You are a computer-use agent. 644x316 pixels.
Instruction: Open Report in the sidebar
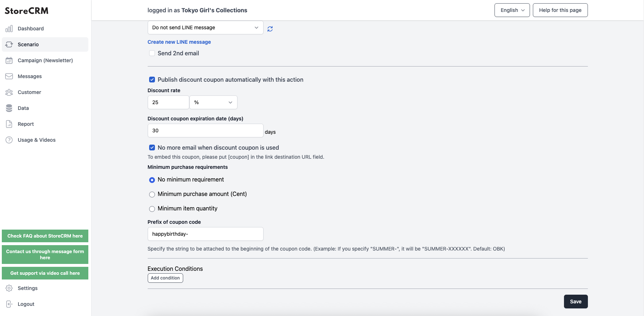[45, 124]
